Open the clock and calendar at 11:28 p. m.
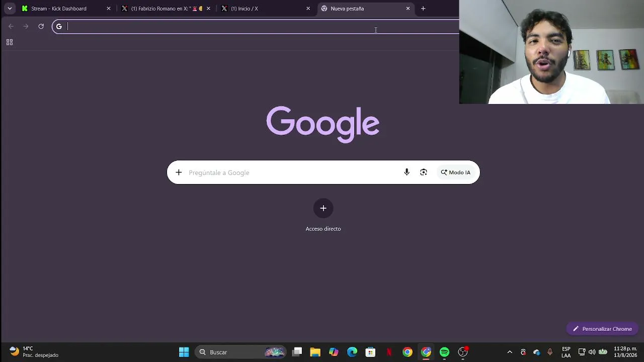The image size is (644, 362). coord(625,352)
